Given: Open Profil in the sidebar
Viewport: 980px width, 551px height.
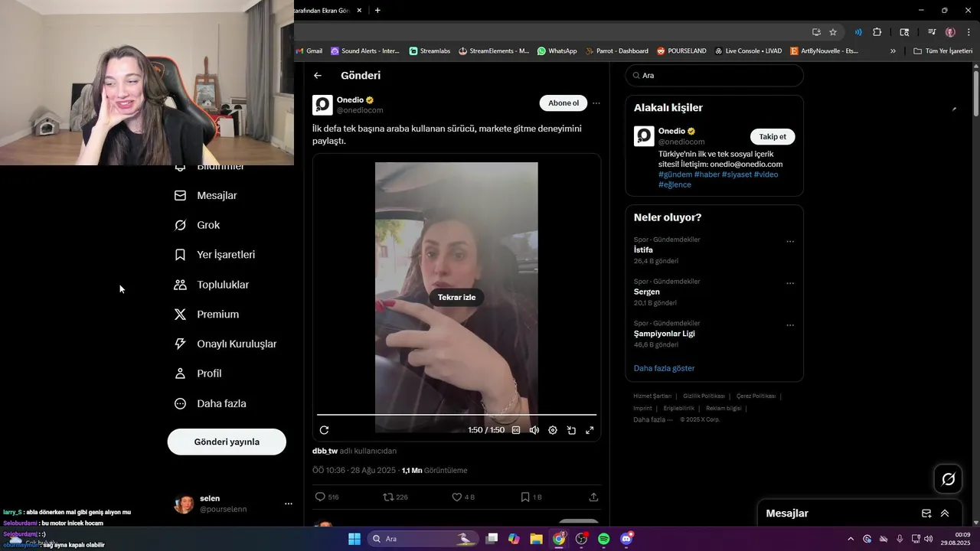Looking at the screenshot, I should click(x=198, y=373).
